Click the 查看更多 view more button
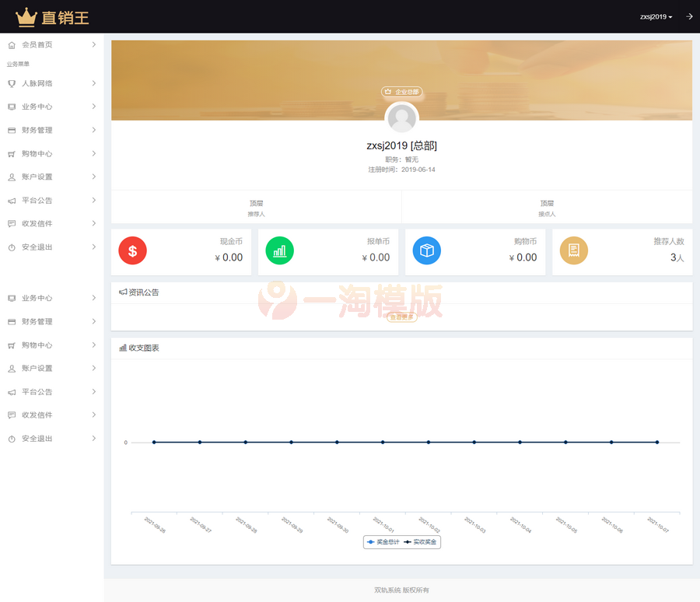This screenshot has width=700, height=602. (x=401, y=318)
